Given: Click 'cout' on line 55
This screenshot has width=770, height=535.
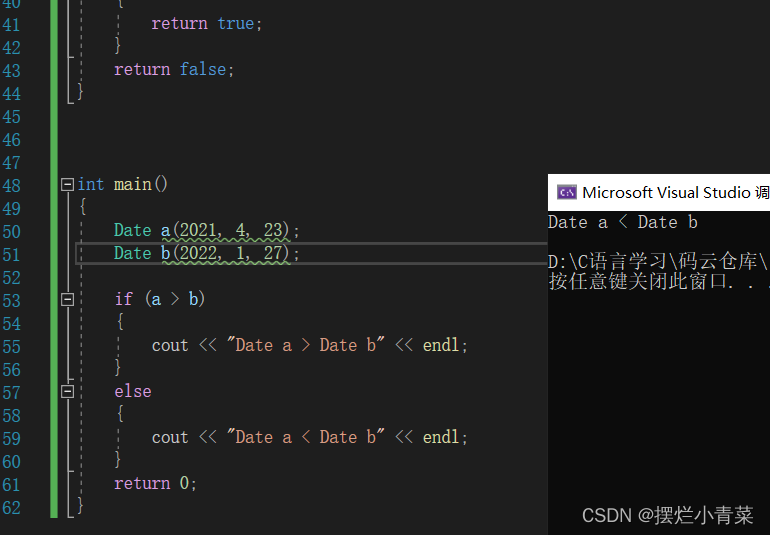Looking at the screenshot, I should 170,345.
